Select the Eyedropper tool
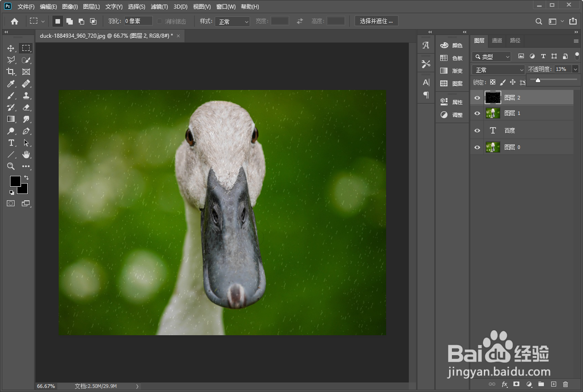This screenshot has width=583, height=392. point(11,84)
